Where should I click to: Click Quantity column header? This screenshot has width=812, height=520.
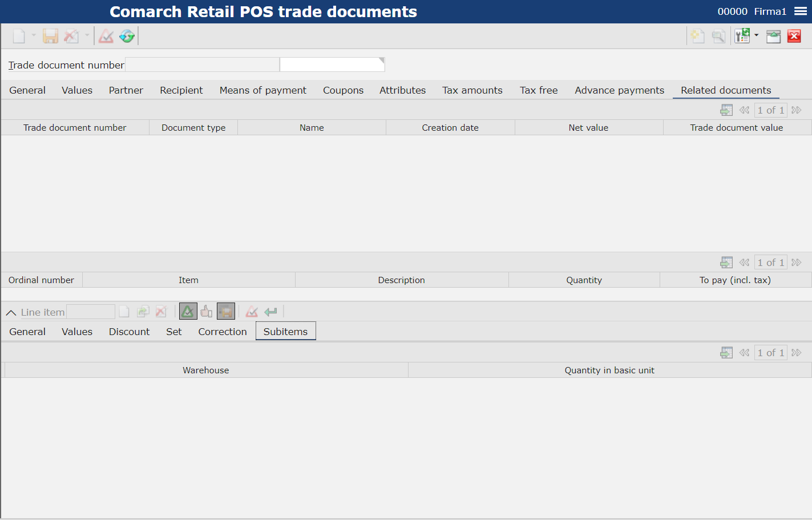point(584,280)
